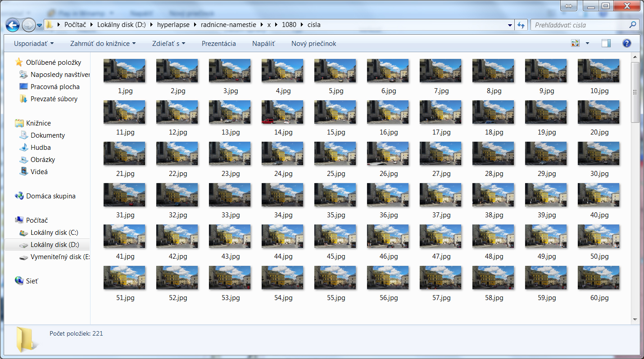The width and height of the screenshot is (644, 359).
Task: Select thumbnail of 35.jpg
Action: click(x=335, y=195)
